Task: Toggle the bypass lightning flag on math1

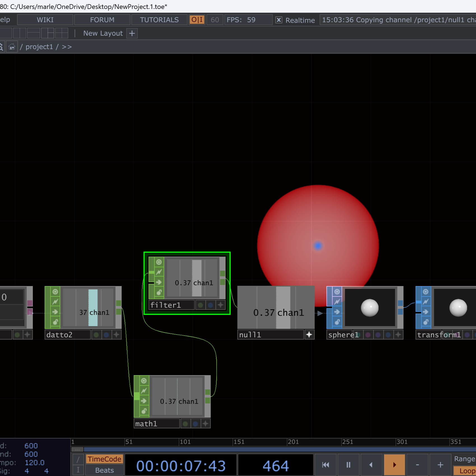Action: point(143,391)
